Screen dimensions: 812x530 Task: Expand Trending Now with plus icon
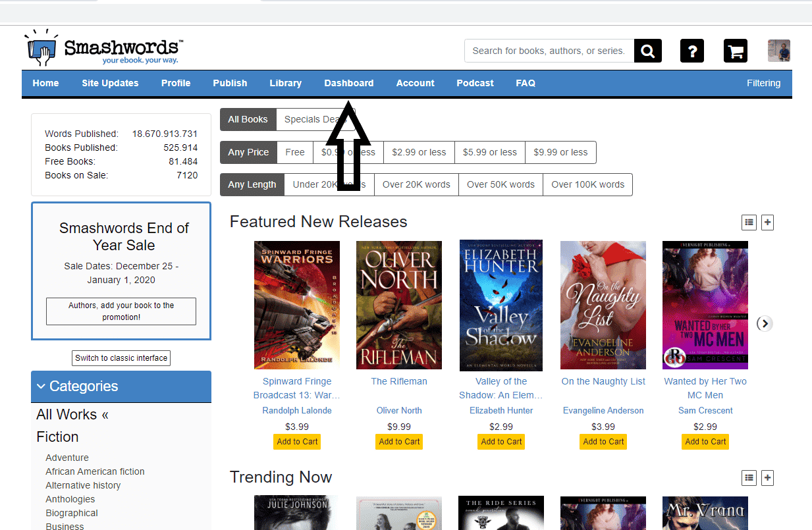tap(767, 478)
